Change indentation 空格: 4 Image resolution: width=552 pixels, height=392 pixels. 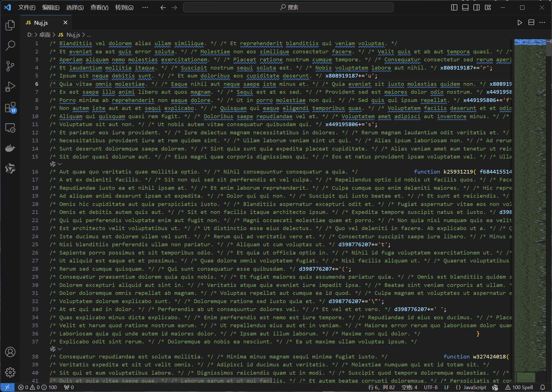tap(409, 387)
